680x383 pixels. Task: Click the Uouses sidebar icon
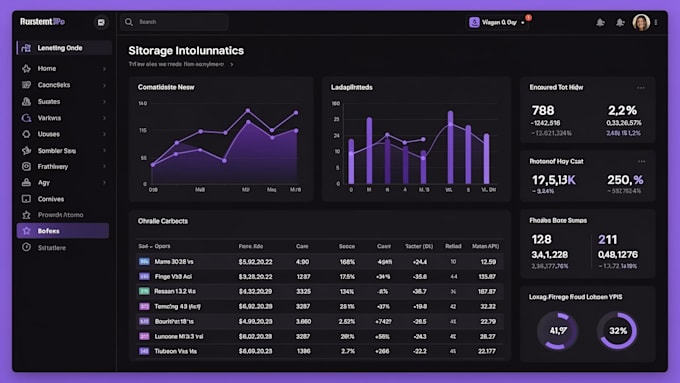[26, 134]
